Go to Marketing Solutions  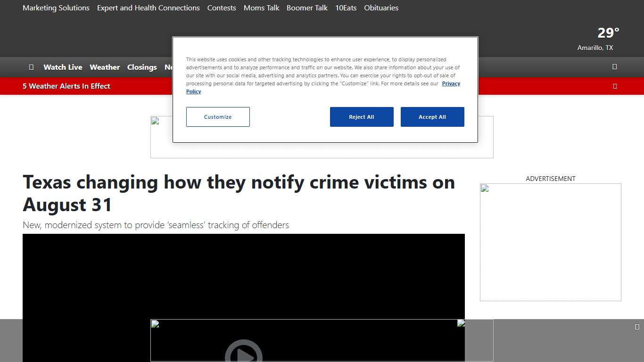point(56,8)
